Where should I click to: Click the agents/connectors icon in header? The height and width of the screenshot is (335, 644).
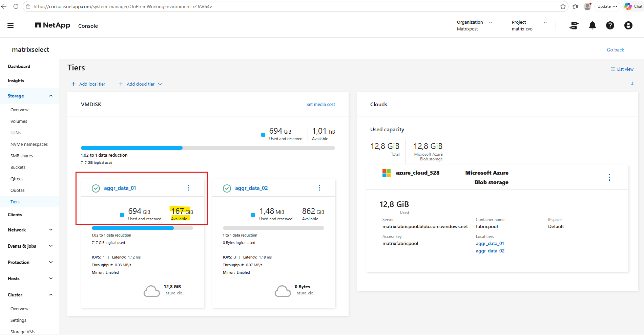pyautogui.click(x=574, y=25)
